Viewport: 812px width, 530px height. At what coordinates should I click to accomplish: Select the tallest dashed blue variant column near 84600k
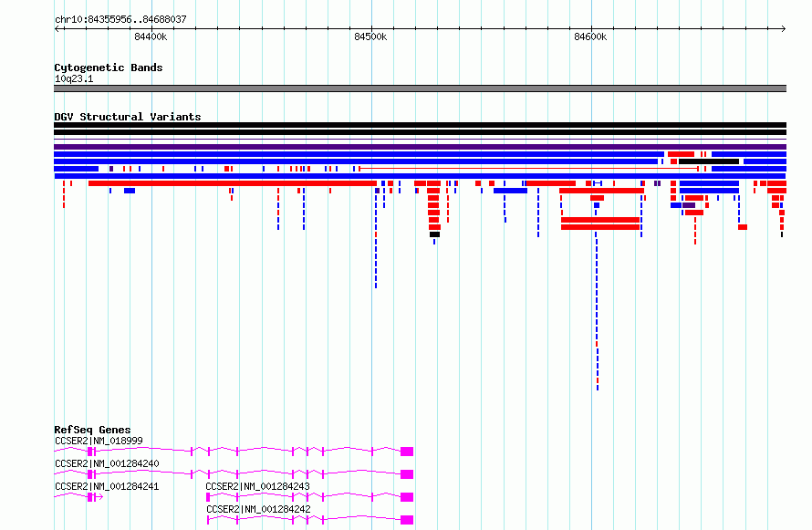tap(597, 310)
